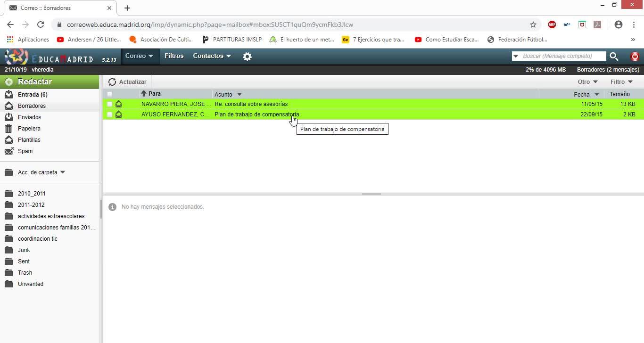Screen dimensions: 644x343
Task: Click the Borradores drafts folder icon
Action: (x=8, y=106)
